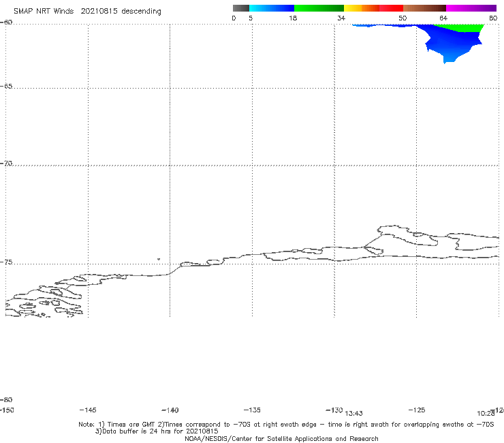The height and width of the screenshot is (443, 504).
Task: Click the longitude label "-130"
Action: (x=334, y=410)
